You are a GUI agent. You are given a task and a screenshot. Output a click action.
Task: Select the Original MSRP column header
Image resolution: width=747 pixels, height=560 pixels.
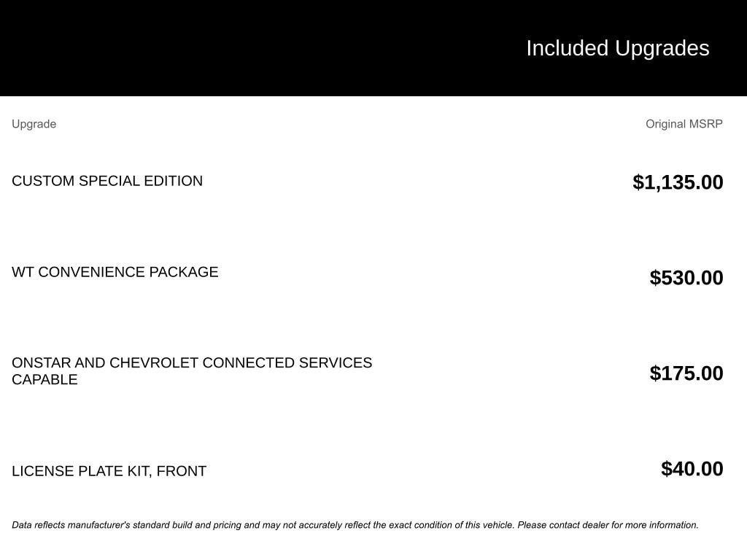[x=684, y=124]
